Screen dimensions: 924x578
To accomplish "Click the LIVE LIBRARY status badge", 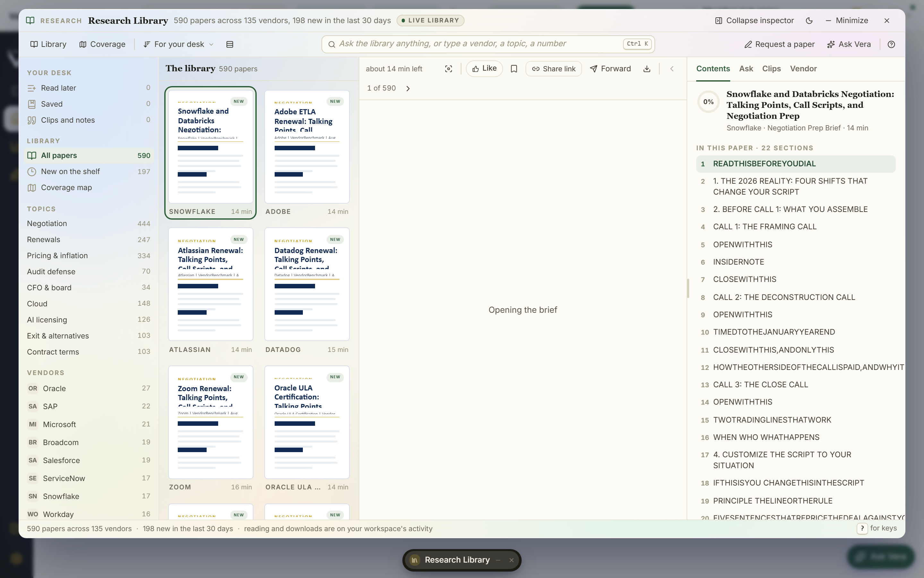I will (430, 21).
